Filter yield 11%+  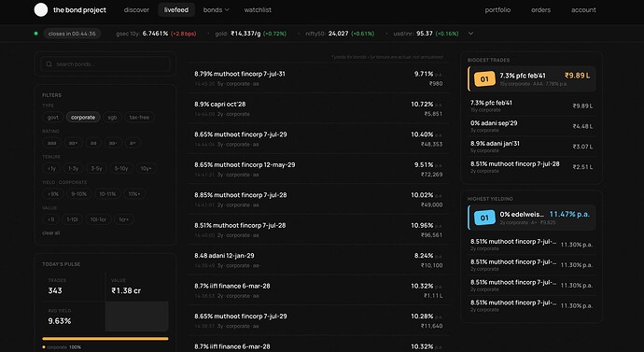134,194
